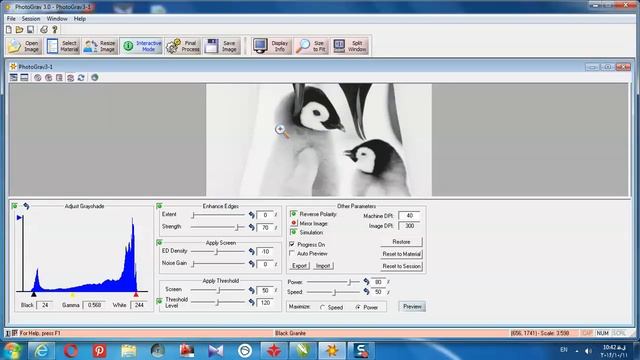Image resolution: width=640 pixels, height=360 pixels.
Task: Click undo arrow next to Power value
Action: pos(366,282)
